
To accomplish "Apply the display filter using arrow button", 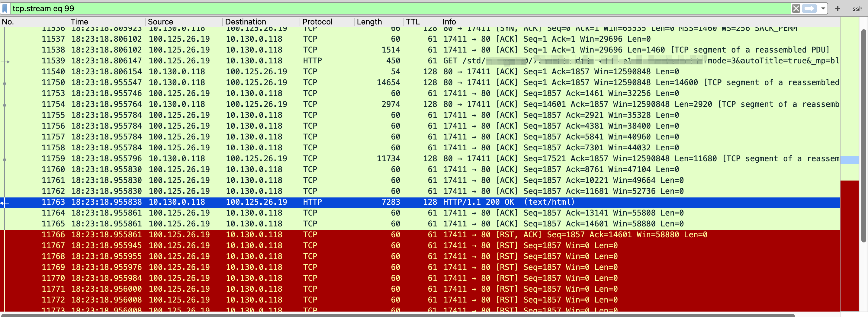I will [809, 8].
